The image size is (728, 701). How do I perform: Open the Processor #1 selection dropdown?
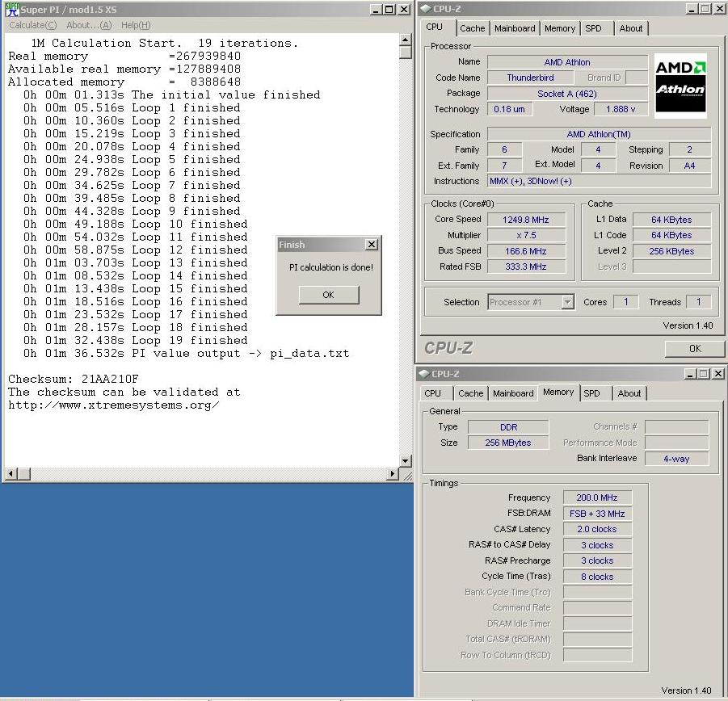click(x=567, y=303)
